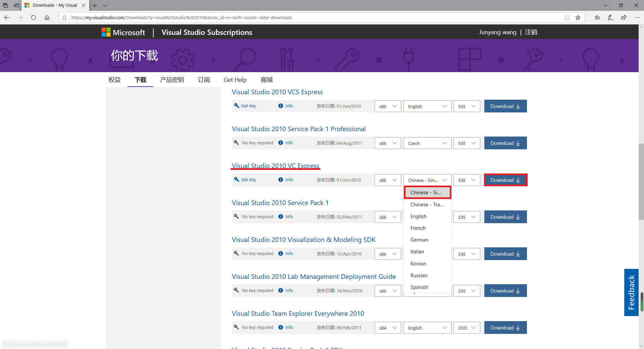Open browser settings and more menu
The image size is (644, 349).
pyautogui.click(x=637, y=17)
